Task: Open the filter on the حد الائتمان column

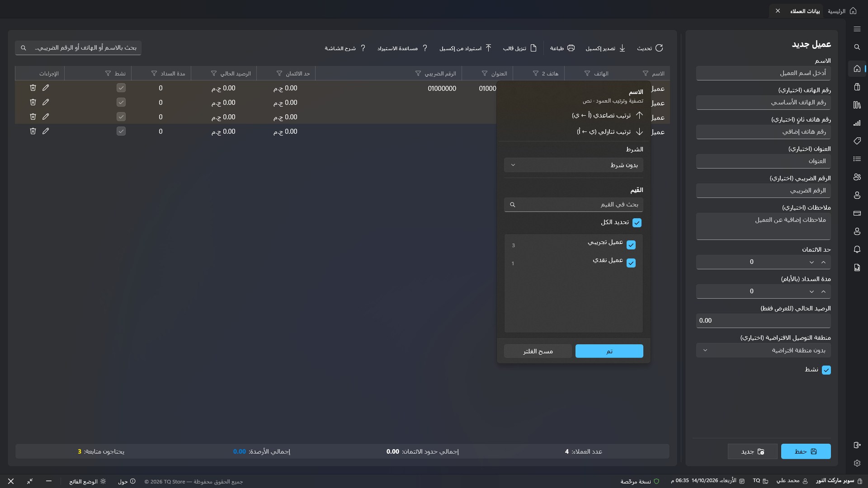Action: point(279,73)
